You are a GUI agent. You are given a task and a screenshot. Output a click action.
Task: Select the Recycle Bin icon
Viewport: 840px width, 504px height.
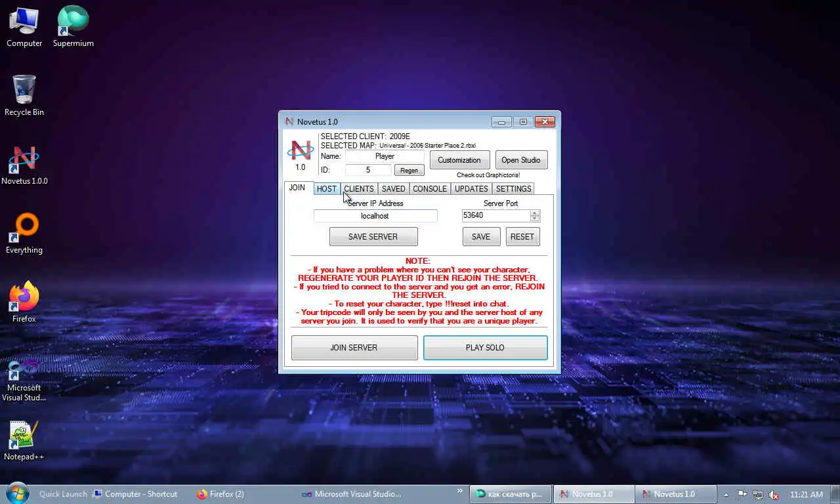pyautogui.click(x=24, y=96)
